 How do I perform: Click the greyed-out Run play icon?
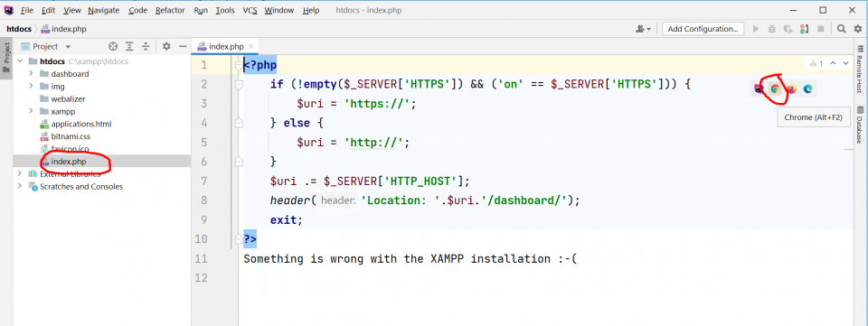[756, 29]
